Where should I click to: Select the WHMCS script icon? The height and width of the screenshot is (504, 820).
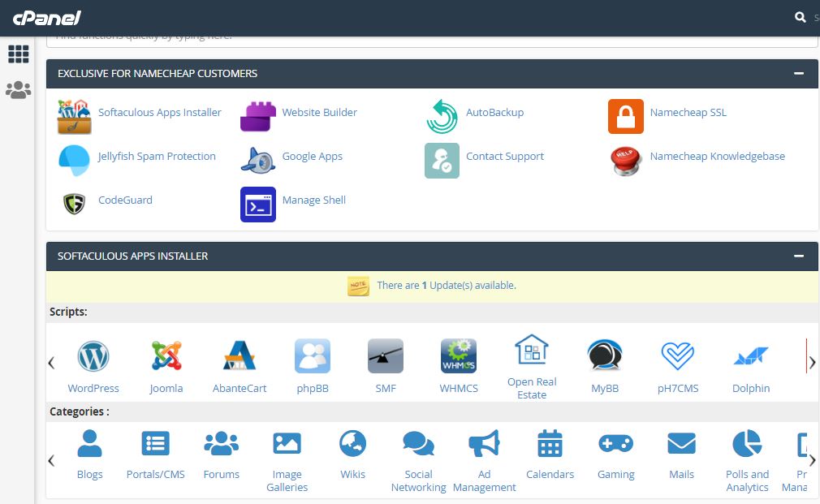click(x=459, y=356)
